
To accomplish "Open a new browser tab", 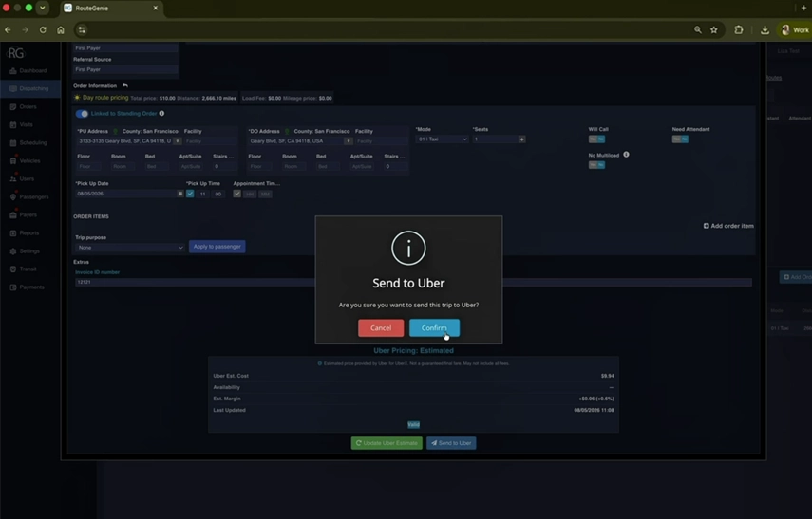I will click(803, 8).
